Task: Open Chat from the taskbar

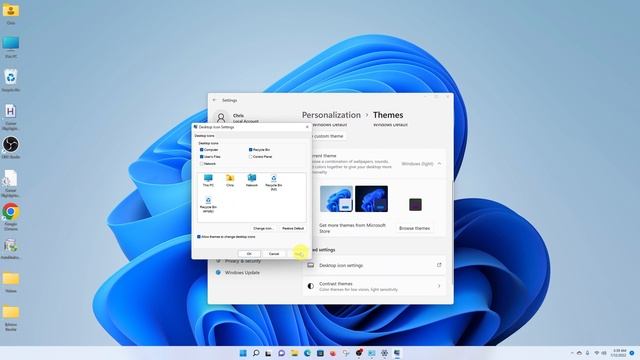Action: coord(281,353)
